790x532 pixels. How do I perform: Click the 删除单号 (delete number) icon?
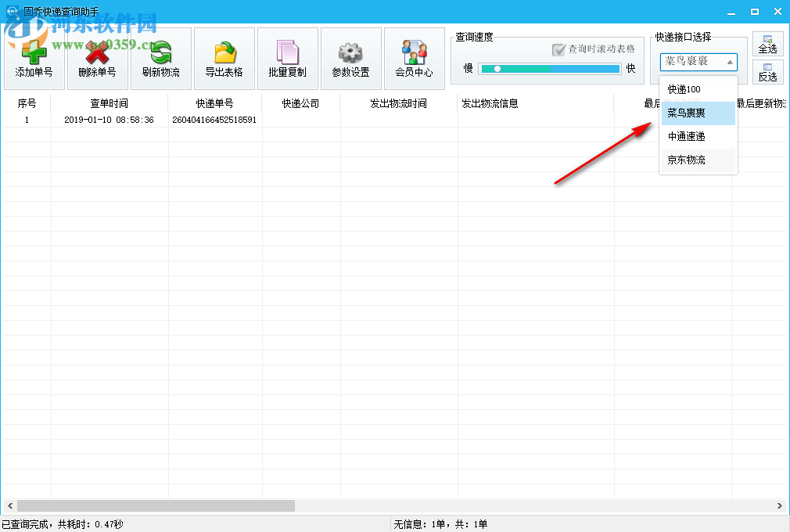(x=96, y=58)
